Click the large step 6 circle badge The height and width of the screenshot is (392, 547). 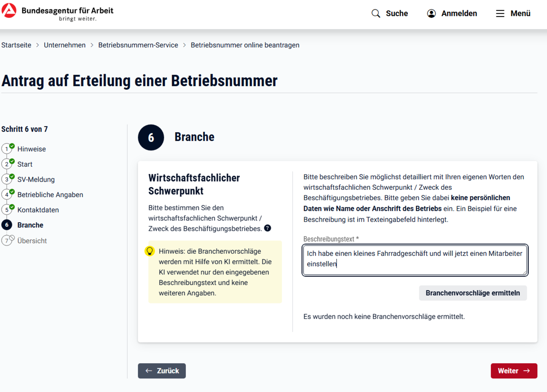(x=151, y=138)
